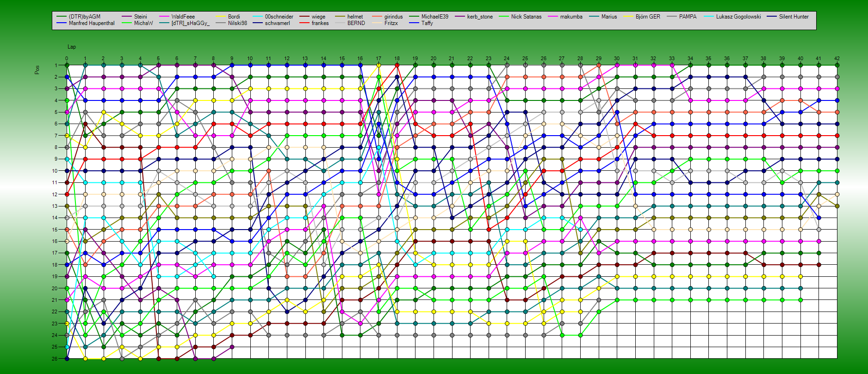Click the Steini legend label

point(141,17)
